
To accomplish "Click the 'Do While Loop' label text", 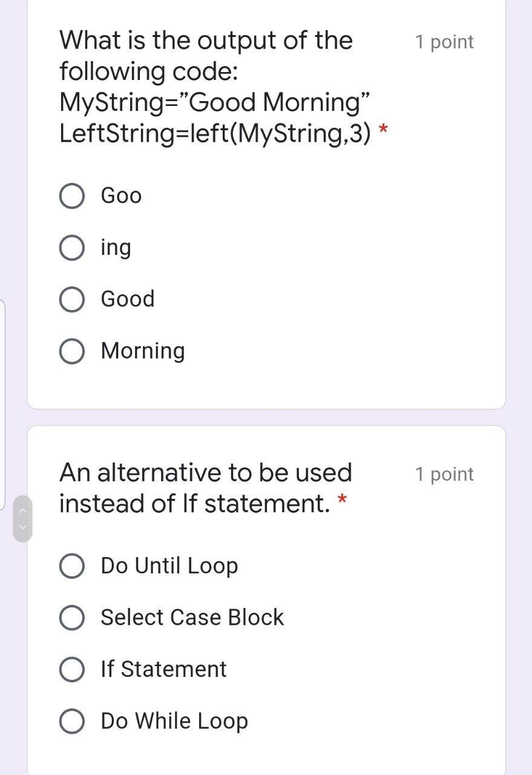I will (174, 721).
